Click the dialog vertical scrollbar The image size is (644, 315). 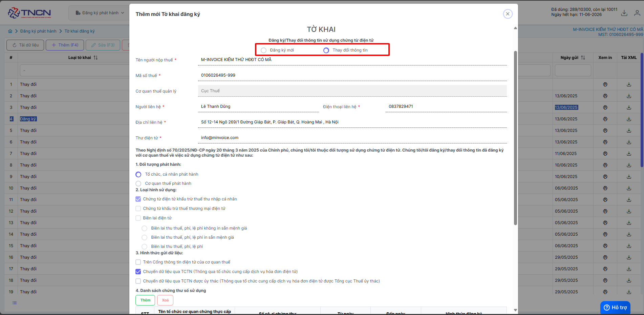click(515, 138)
